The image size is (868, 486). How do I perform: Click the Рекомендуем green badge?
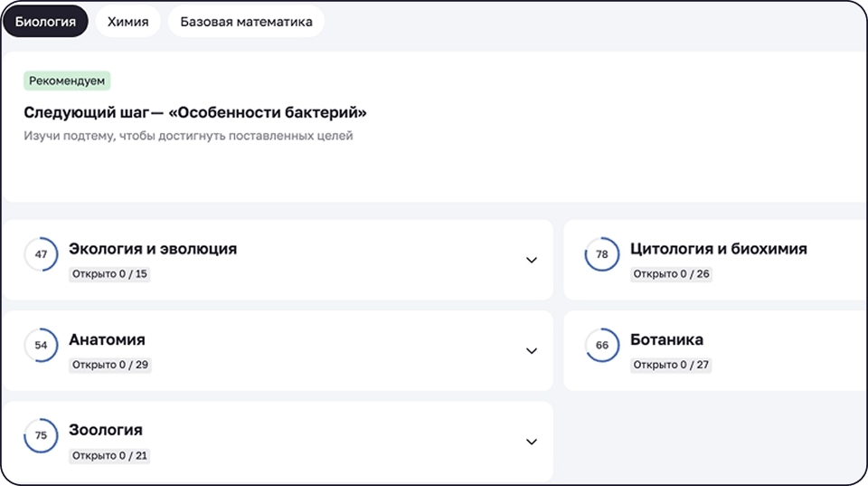(67, 81)
